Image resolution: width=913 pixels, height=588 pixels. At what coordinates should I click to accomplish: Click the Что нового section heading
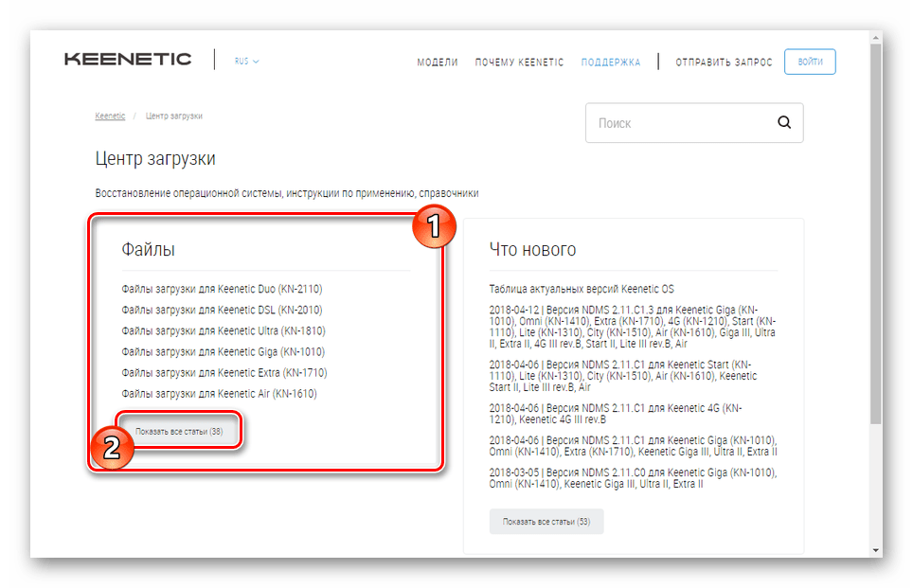[532, 250]
